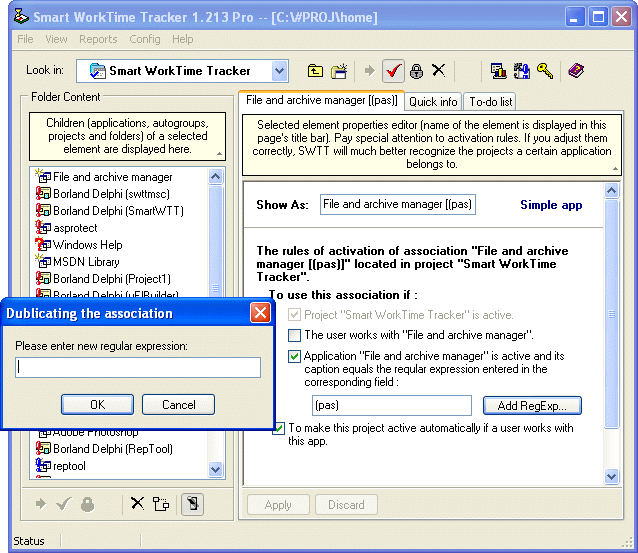Click the properties panel scrollbar thumb
The width and height of the screenshot is (638, 553).
click(612, 313)
